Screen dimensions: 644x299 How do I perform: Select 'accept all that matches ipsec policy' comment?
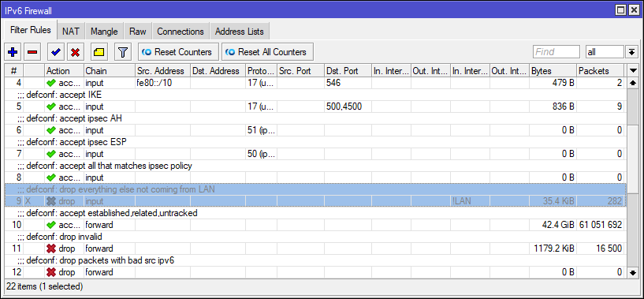(x=315, y=166)
